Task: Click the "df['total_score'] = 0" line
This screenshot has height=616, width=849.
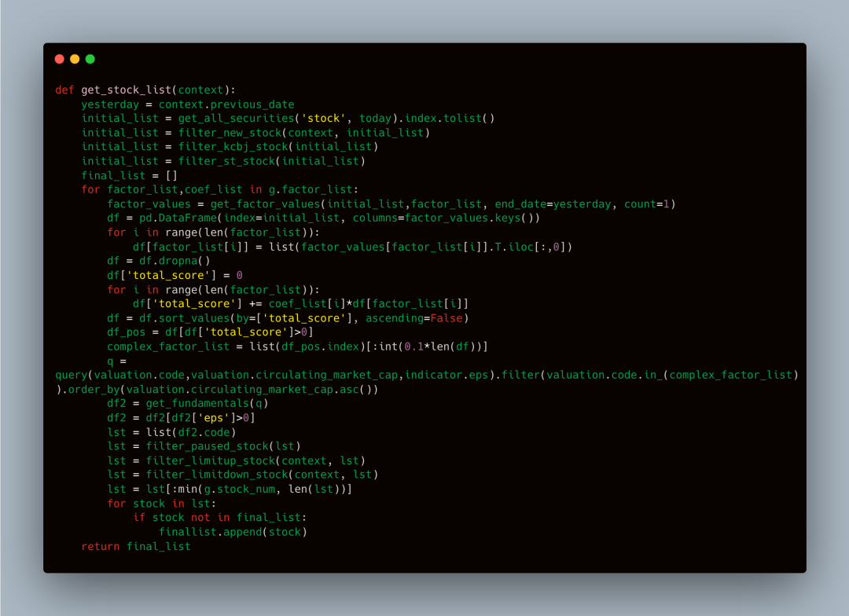Action: (x=175, y=276)
